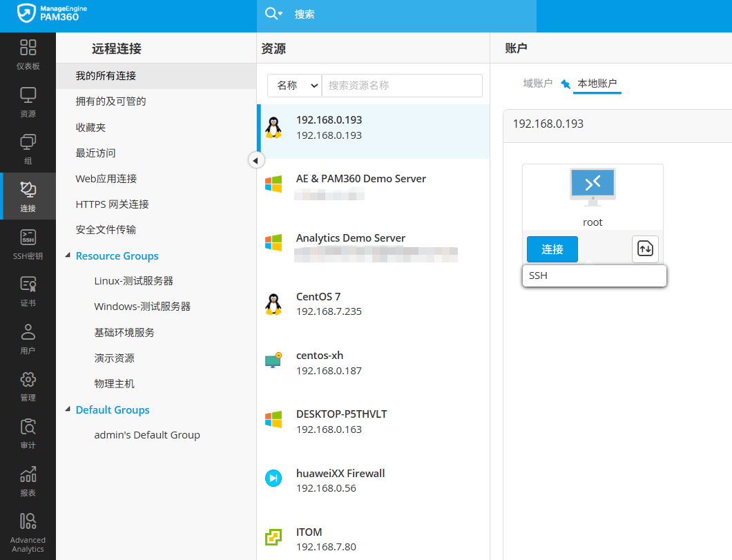
Task: Select 我的所有连接 in the menu
Action: click(x=156, y=76)
